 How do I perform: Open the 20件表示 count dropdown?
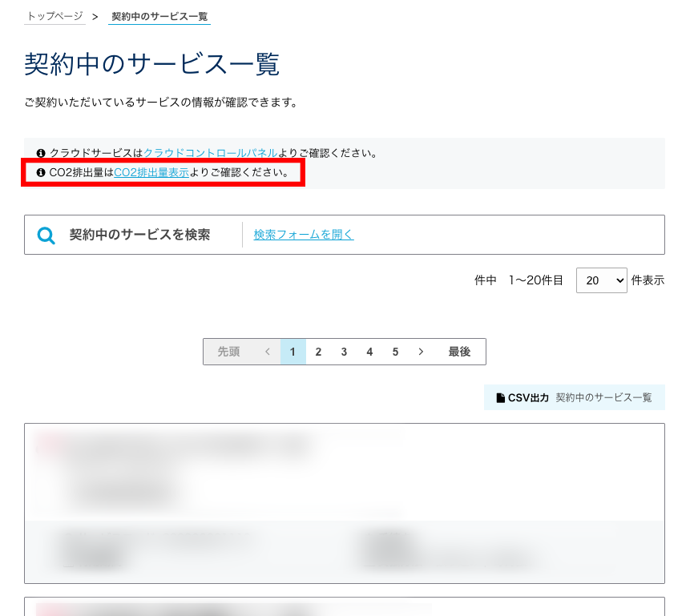601,280
